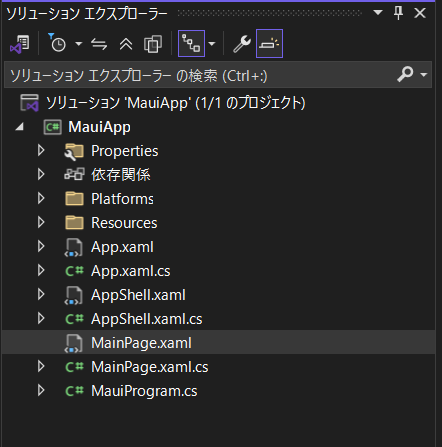Close the Solution Explorer panel

(x=420, y=13)
